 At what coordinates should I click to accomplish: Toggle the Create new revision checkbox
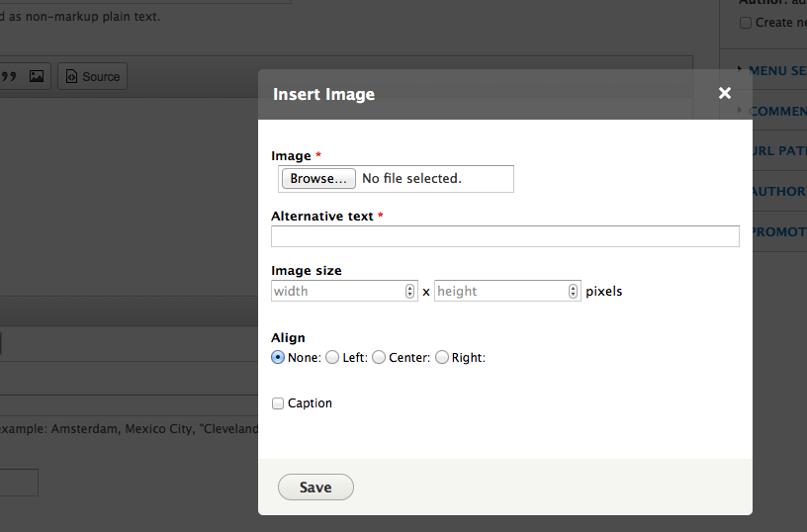[x=746, y=23]
